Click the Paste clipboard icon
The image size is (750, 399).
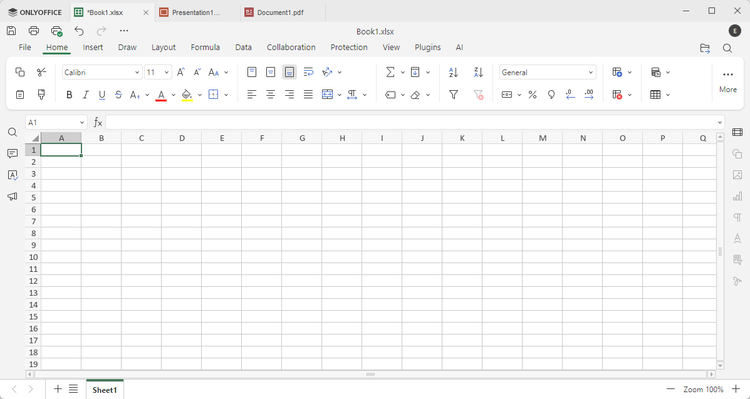20,95
